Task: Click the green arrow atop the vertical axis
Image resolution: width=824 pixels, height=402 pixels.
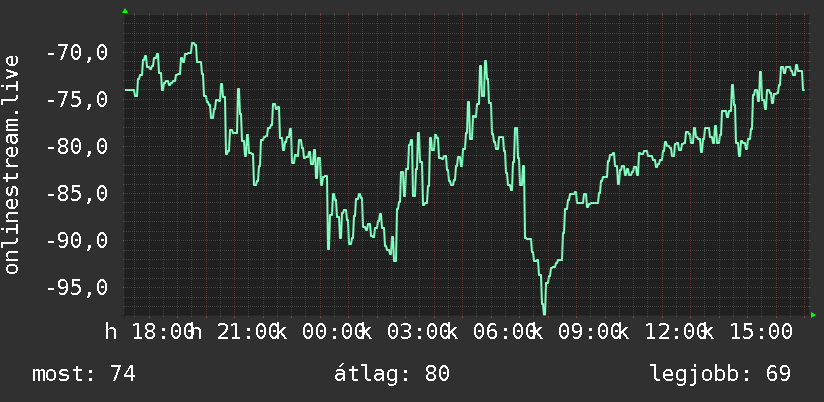Action: [x=125, y=11]
